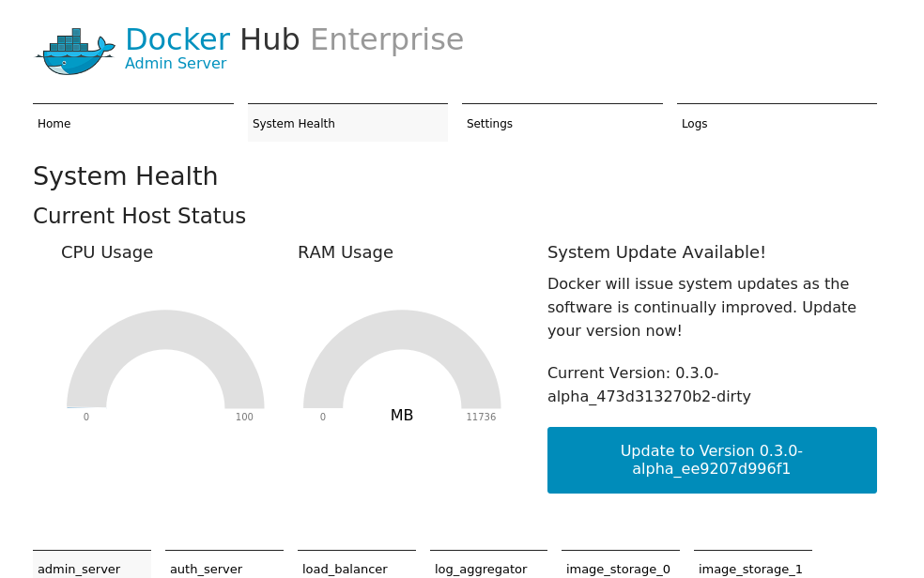The height and width of the screenshot is (578, 924).
Task: Open the Home tab
Action: point(133,122)
